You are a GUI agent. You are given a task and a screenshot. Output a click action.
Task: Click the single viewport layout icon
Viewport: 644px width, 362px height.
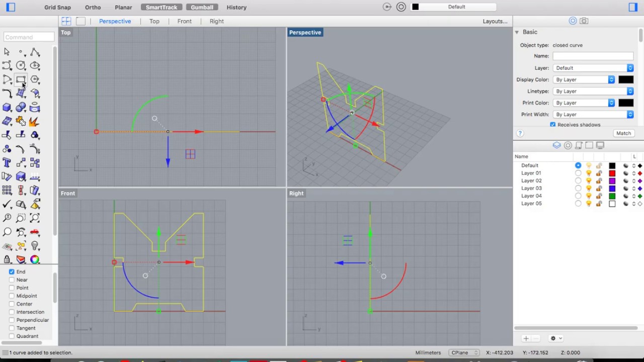coord(80,21)
